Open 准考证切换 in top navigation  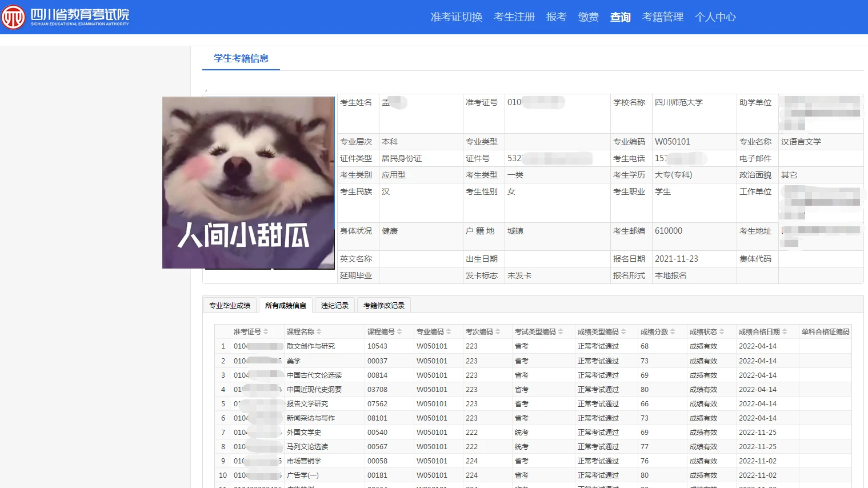pos(457,17)
